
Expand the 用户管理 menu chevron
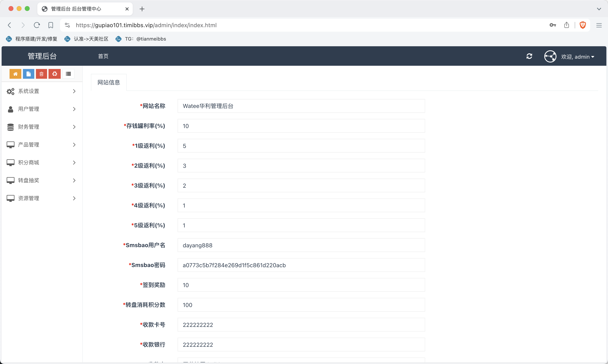[74, 109]
